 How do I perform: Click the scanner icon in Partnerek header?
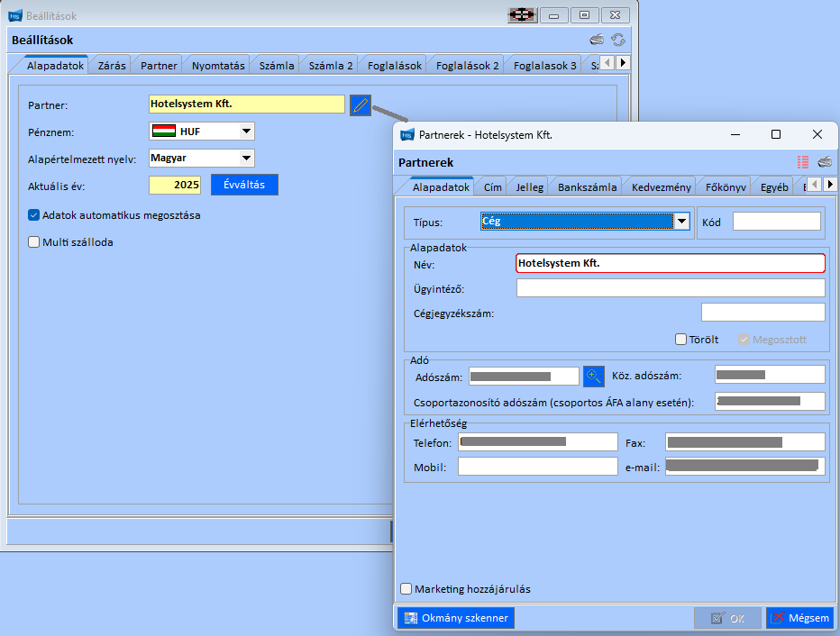[825, 161]
